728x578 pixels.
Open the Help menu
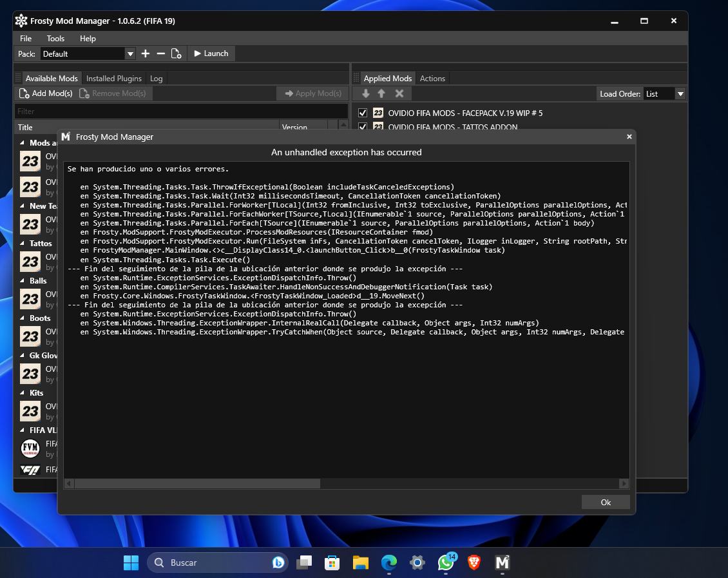(x=88, y=39)
